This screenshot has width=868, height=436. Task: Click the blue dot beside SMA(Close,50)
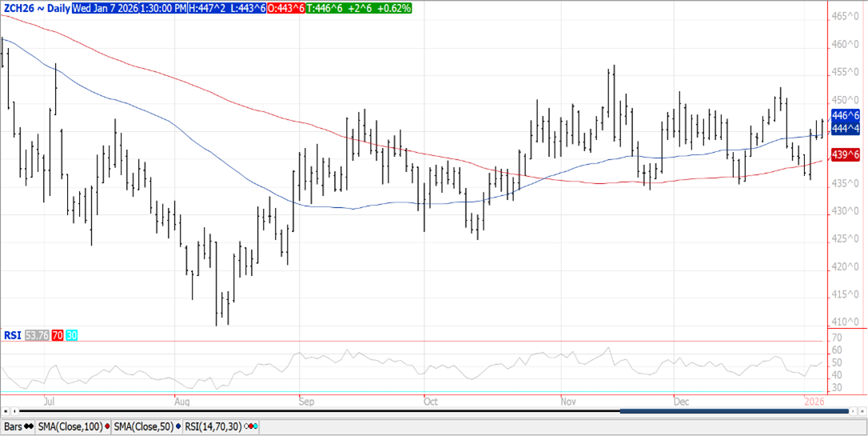[177, 427]
